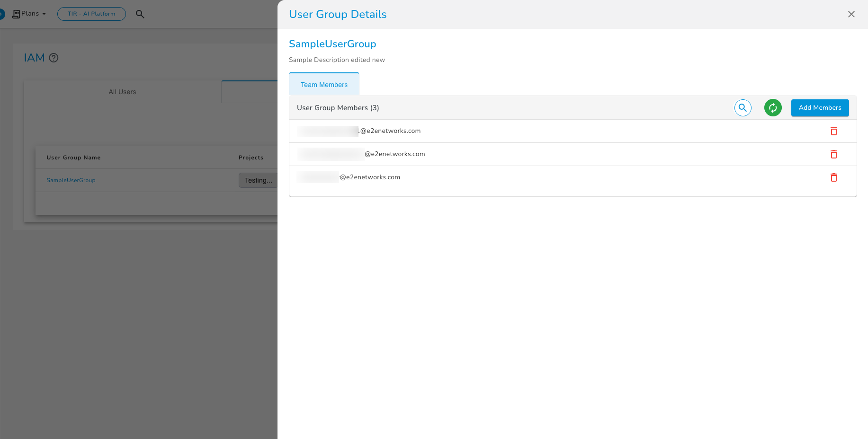The width and height of the screenshot is (868, 439).
Task: Select the first member email row
Action: click(390, 131)
